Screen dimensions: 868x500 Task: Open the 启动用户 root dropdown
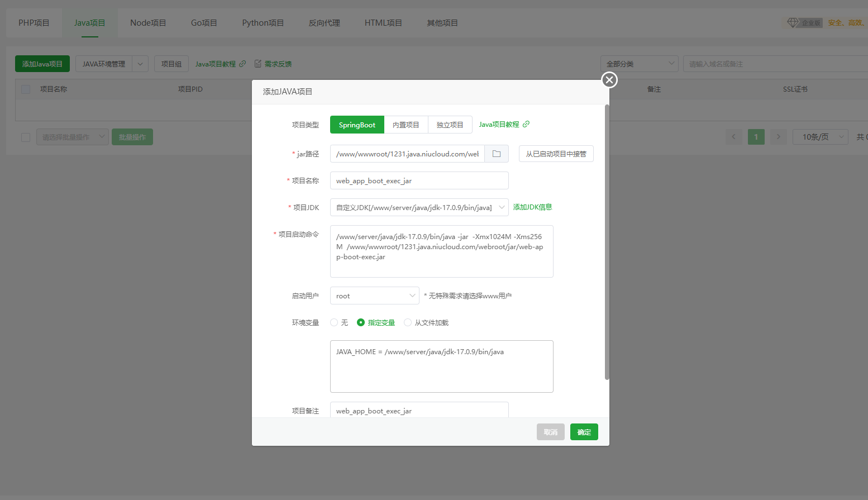pos(412,296)
